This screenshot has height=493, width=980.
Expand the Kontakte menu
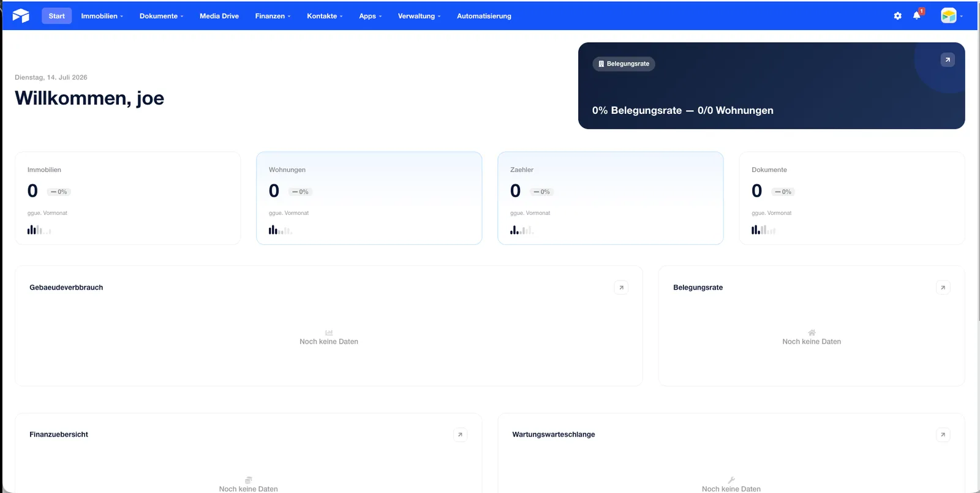pyautogui.click(x=325, y=16)
